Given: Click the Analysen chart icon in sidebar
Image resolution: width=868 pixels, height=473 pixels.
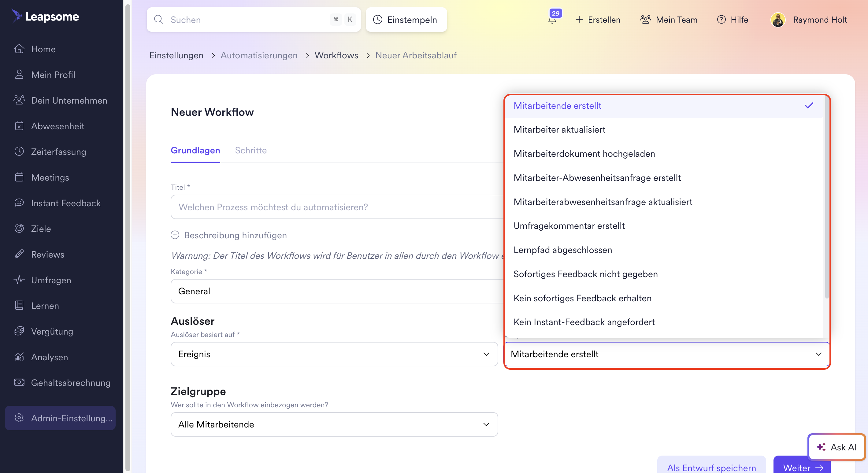Looking at the screenshot, I should tap(19, 357).
